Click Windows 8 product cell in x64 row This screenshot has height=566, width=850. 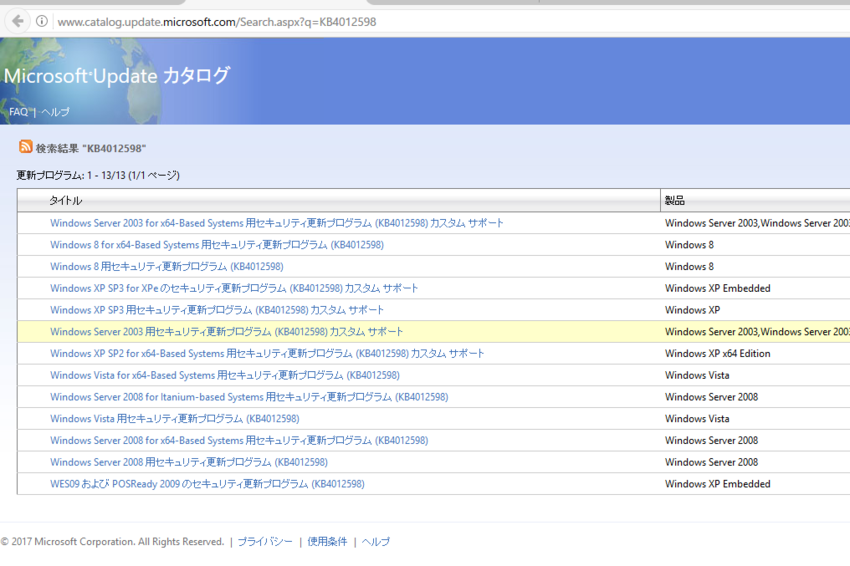[x=689, y=245]
